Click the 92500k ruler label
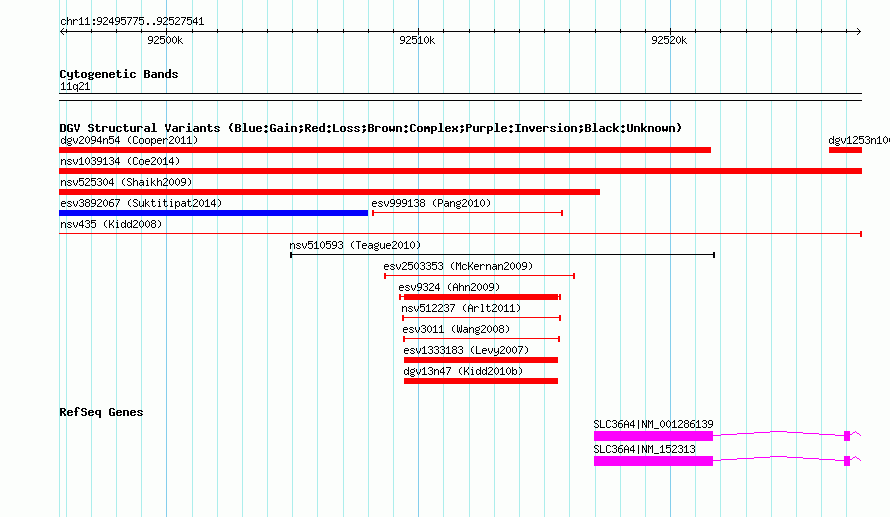 165,40
